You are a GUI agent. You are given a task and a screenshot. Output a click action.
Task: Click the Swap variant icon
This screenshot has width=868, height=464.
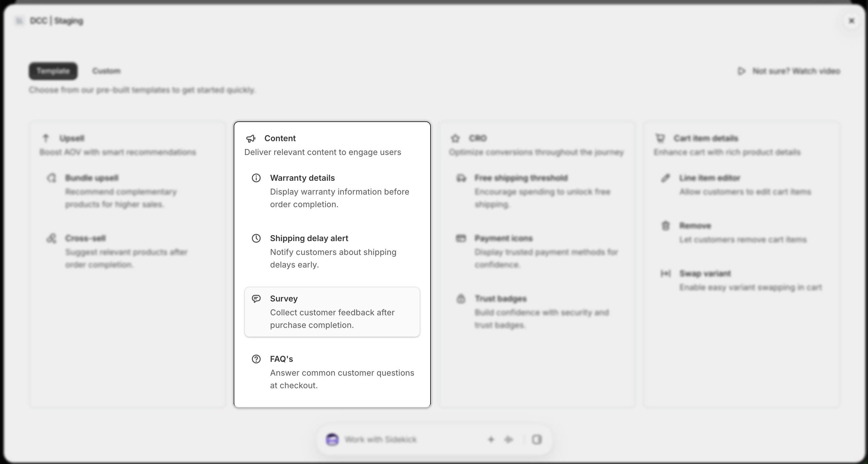pyautogui.click(x=665, y=273)
